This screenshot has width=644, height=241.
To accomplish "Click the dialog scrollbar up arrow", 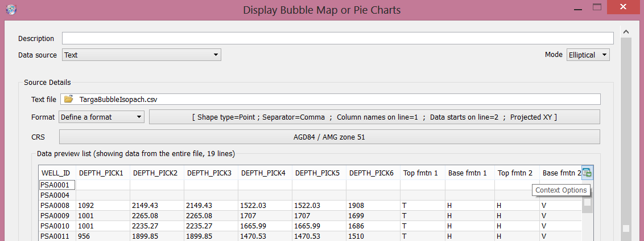I will coord(626,32).
